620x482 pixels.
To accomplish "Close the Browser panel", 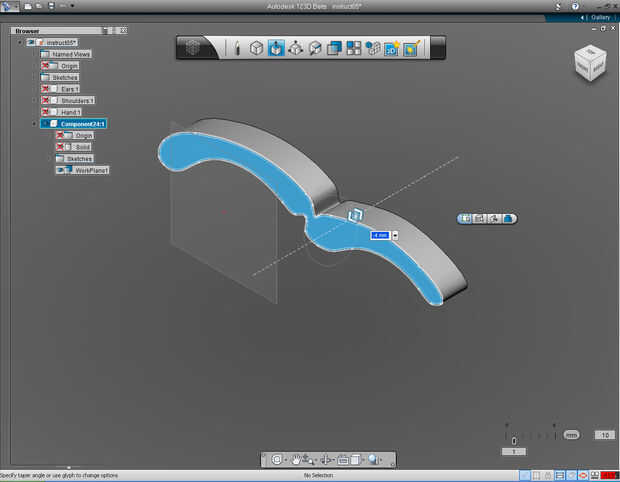I will point(124,30).
